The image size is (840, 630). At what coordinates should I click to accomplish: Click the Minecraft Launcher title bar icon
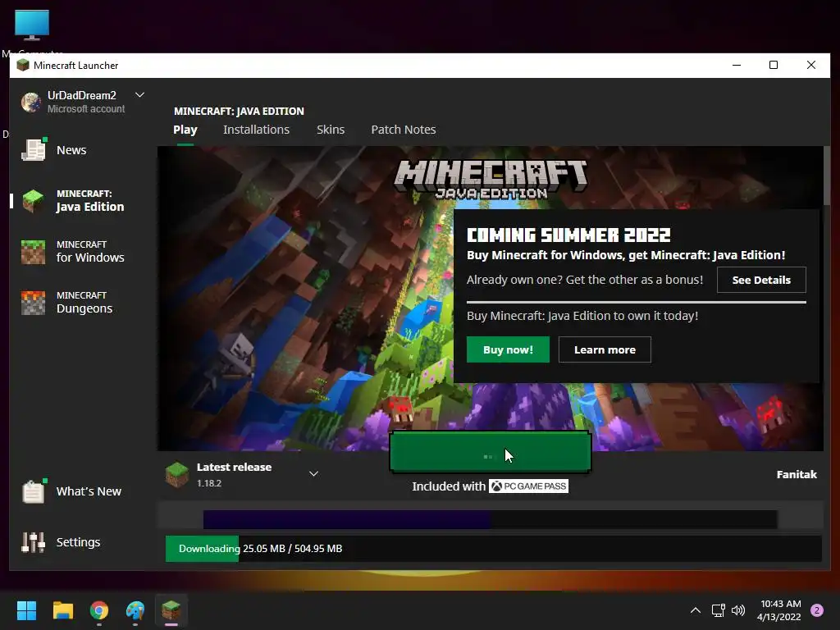click(22, 66)
